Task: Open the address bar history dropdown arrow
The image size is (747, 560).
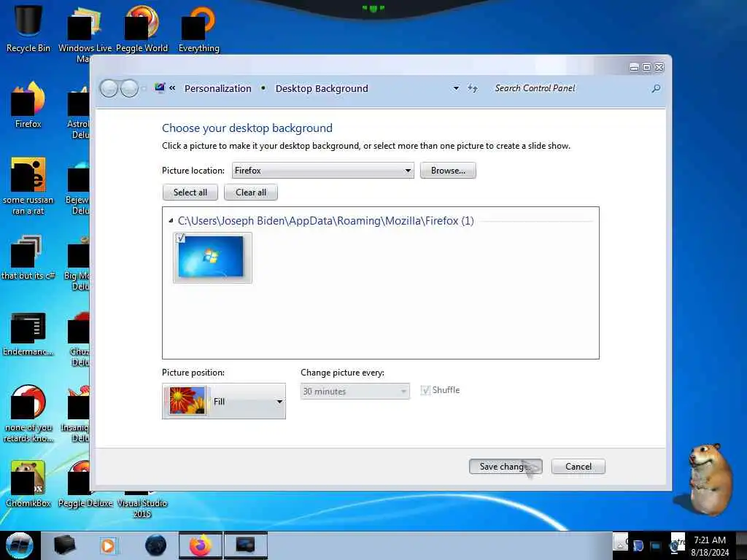Action: [456, 88]
